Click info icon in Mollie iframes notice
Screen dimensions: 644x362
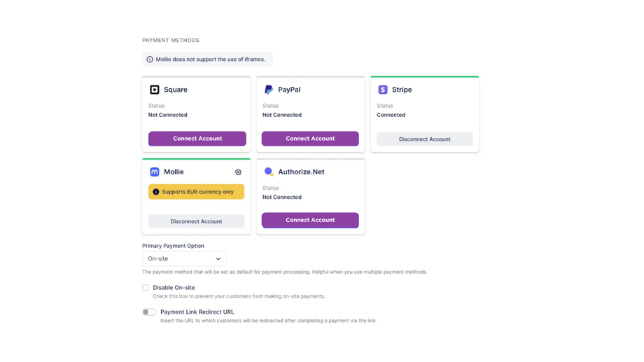[x=150, y=60]
